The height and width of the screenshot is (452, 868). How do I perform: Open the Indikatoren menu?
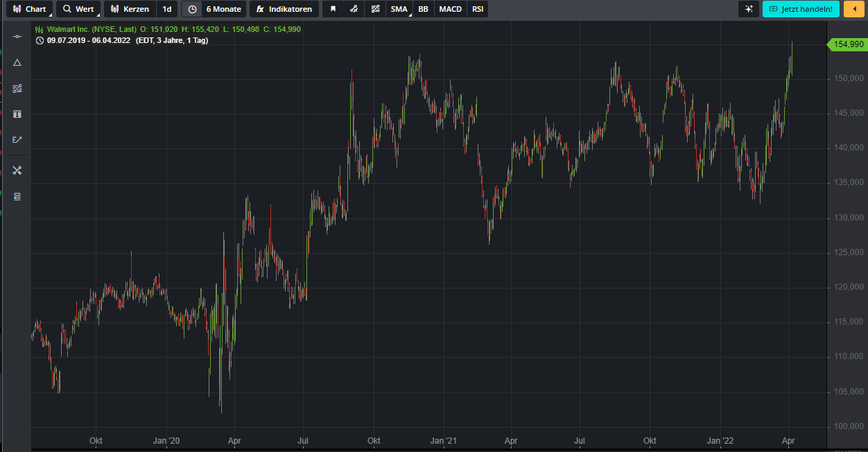tap(284, 9)
